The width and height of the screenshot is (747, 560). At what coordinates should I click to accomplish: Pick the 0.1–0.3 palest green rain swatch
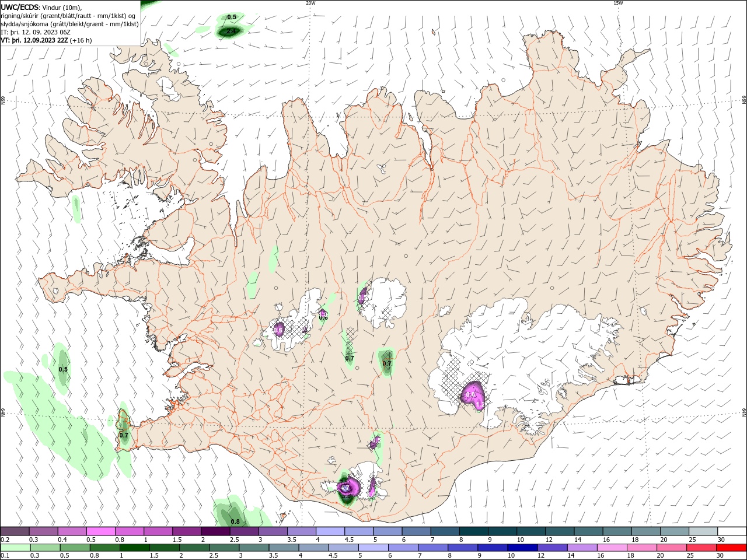(x=15, y=548)
